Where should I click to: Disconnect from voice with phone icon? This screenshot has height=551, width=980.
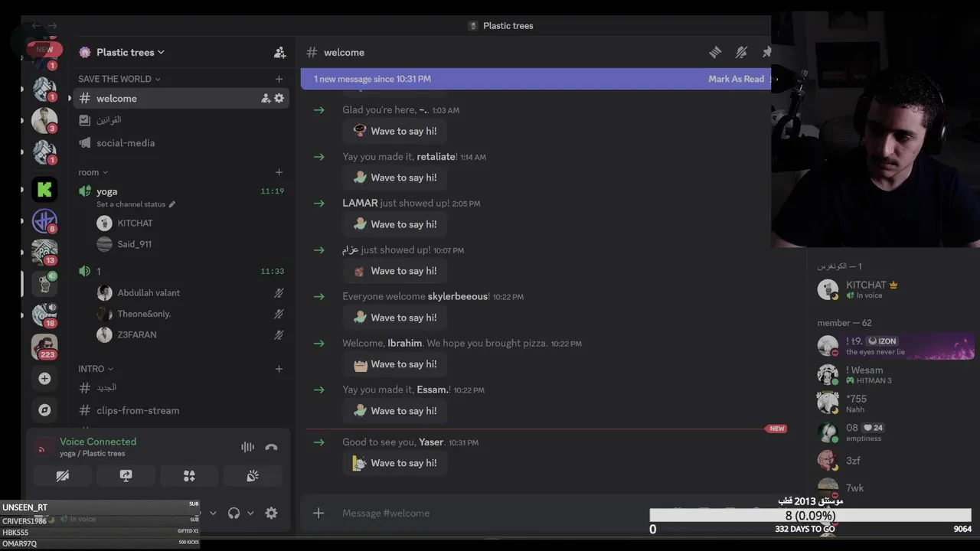[271, 447]
